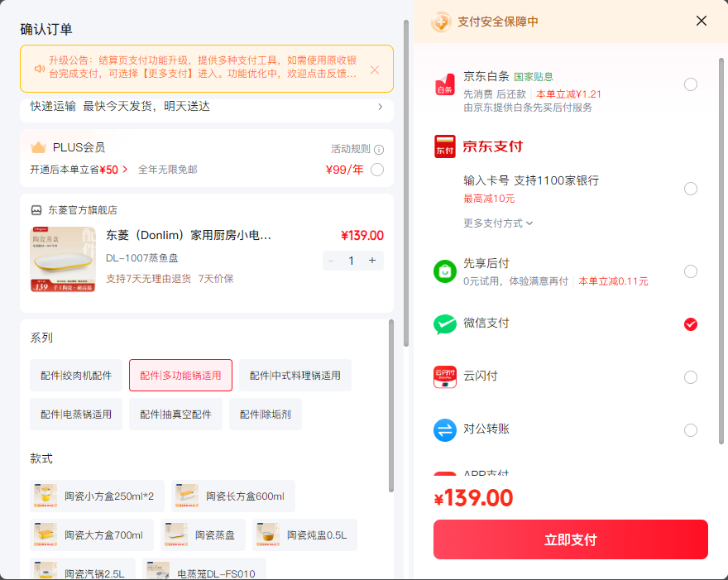Viewport: 728px width, 580px height.
Task: Click 最高减10元 promotion text
Action: (489, 199)
